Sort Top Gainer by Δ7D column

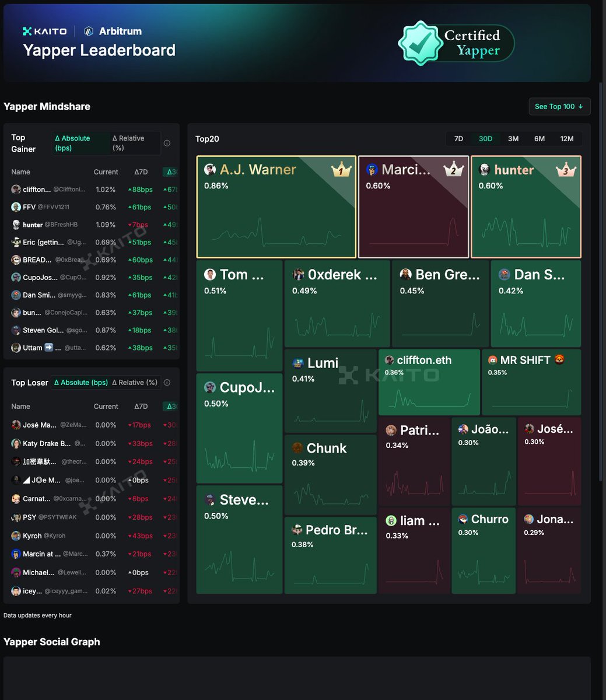coord(141,172)
